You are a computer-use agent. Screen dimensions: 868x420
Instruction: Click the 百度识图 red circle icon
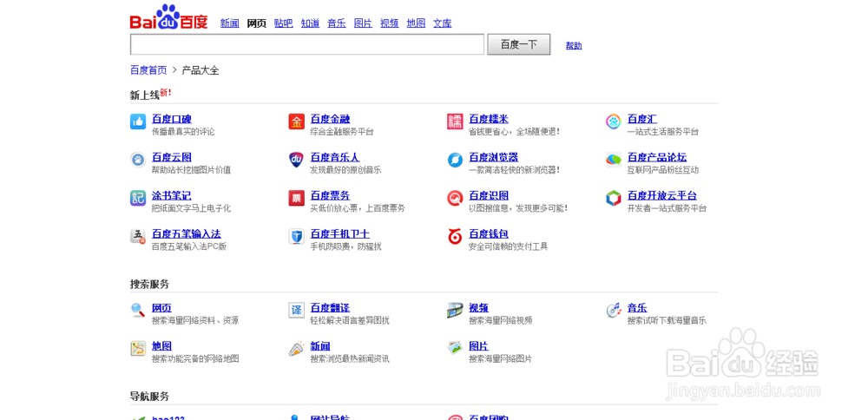pyautogui.click(x=455, y=198)
